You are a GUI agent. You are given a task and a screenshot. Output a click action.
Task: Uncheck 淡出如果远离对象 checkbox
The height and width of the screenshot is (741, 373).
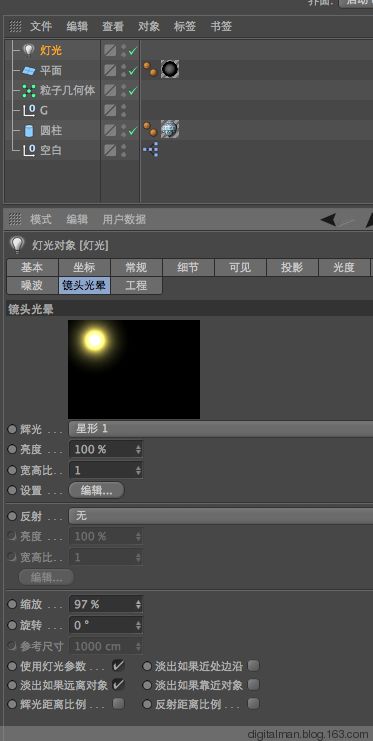click(x=118, y=684)
